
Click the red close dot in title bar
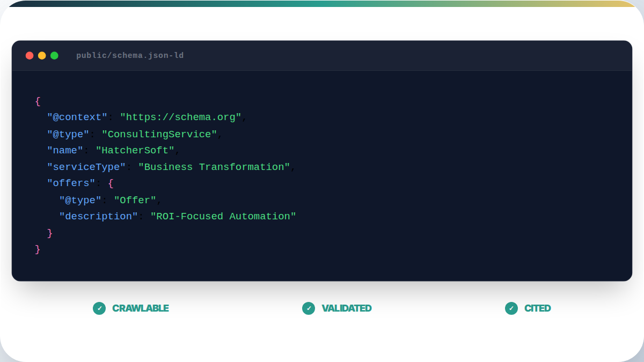(30, 56)
